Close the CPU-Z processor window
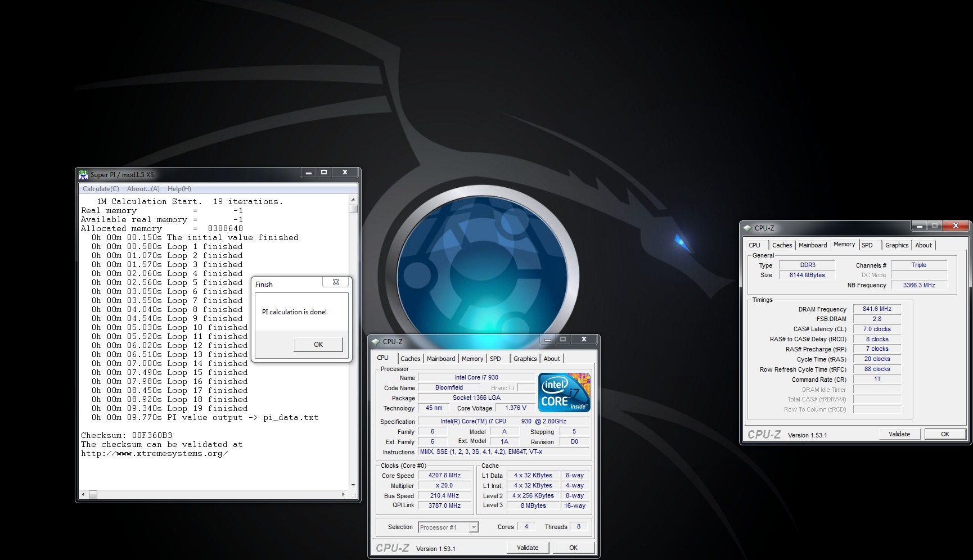 pyautogui.click(x=584, y=340)
